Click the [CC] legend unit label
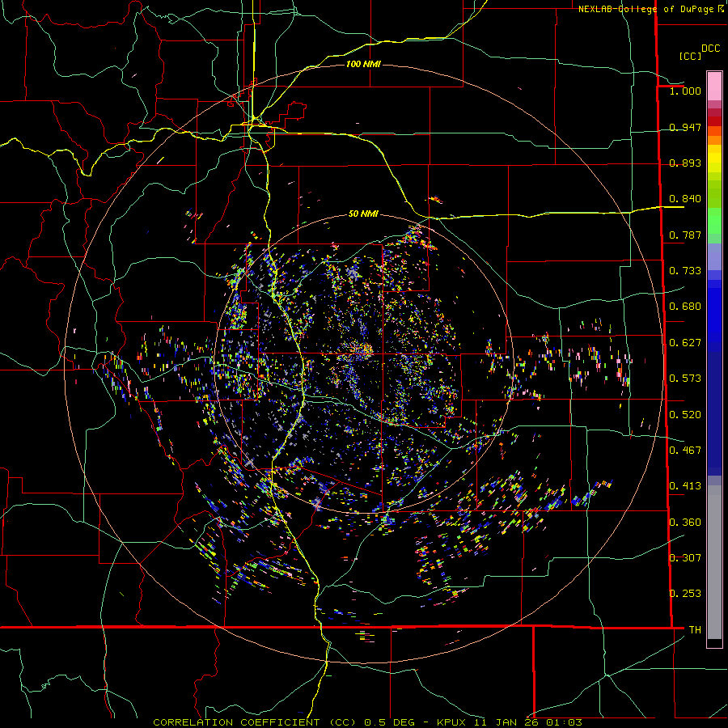Image resolution: width=728 pixels, height=728 pixels. click(x=689, y=56)
